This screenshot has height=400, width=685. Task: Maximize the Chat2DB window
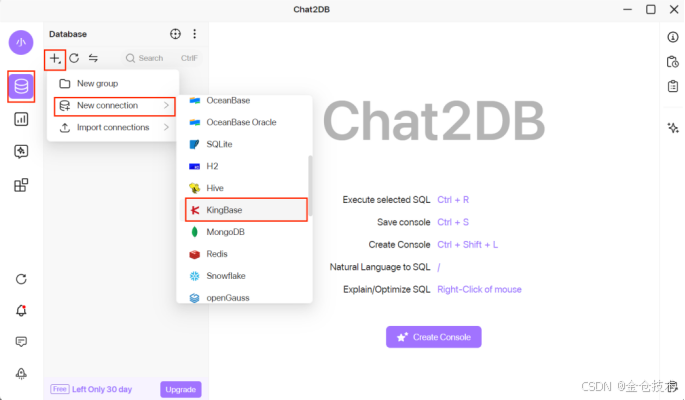click(x=650, y=10)
